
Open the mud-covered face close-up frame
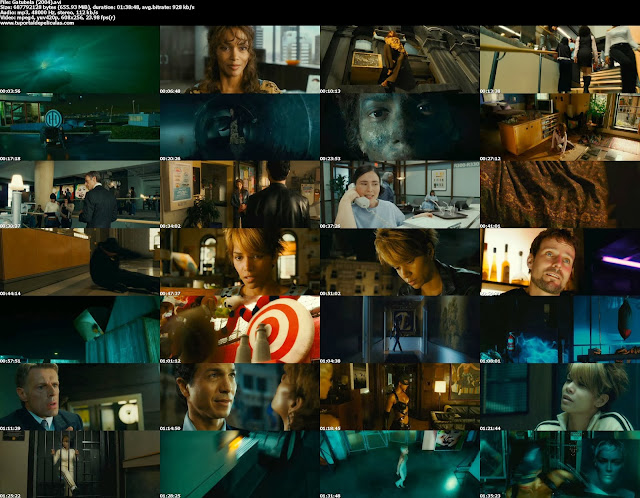pyautogui.click(x=400, y=127)
